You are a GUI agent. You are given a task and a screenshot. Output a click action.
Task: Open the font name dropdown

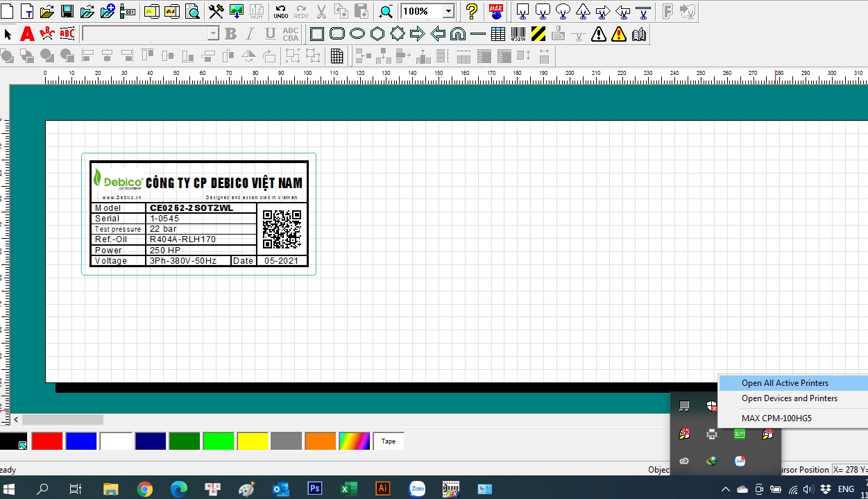tap(213, 34)
